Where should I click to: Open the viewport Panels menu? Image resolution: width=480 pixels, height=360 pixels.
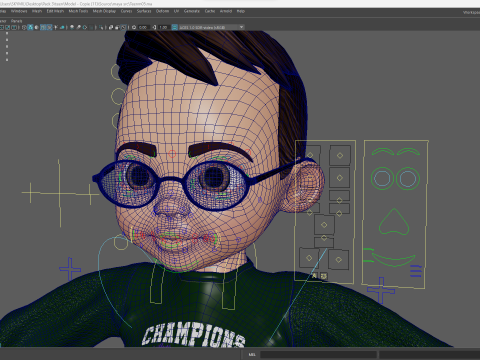(16, 21)
